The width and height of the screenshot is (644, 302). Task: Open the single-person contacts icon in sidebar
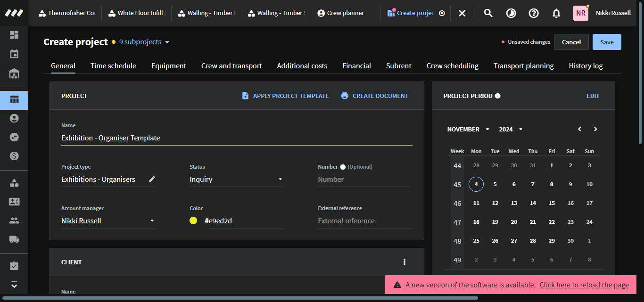[14, 118]
